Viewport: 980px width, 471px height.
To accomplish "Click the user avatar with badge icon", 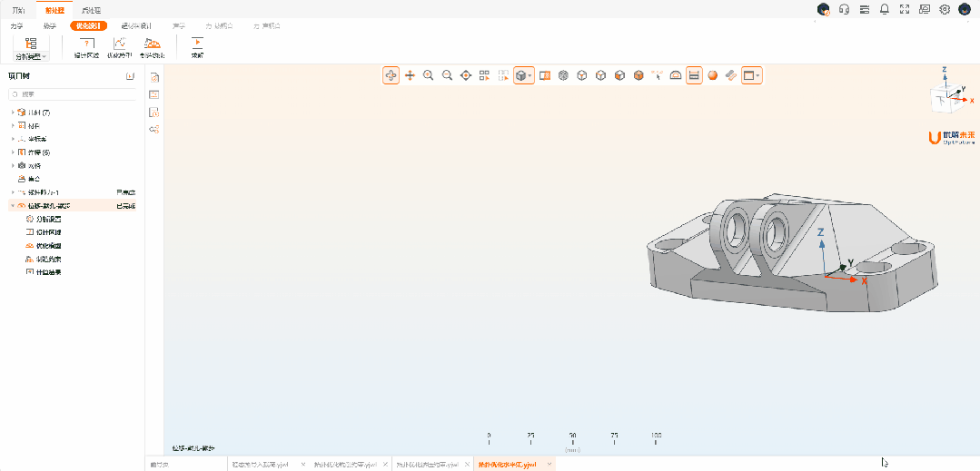I will pyautogui.click(x=824, y=9).
